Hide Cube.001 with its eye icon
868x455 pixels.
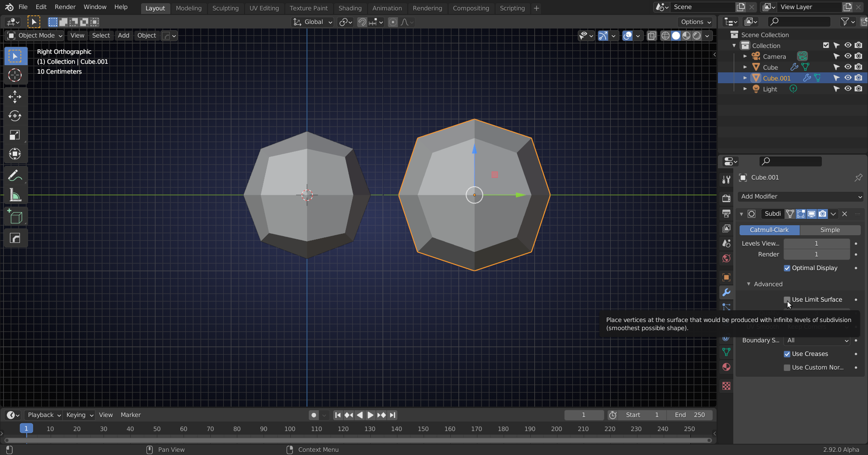click(848, 78)
